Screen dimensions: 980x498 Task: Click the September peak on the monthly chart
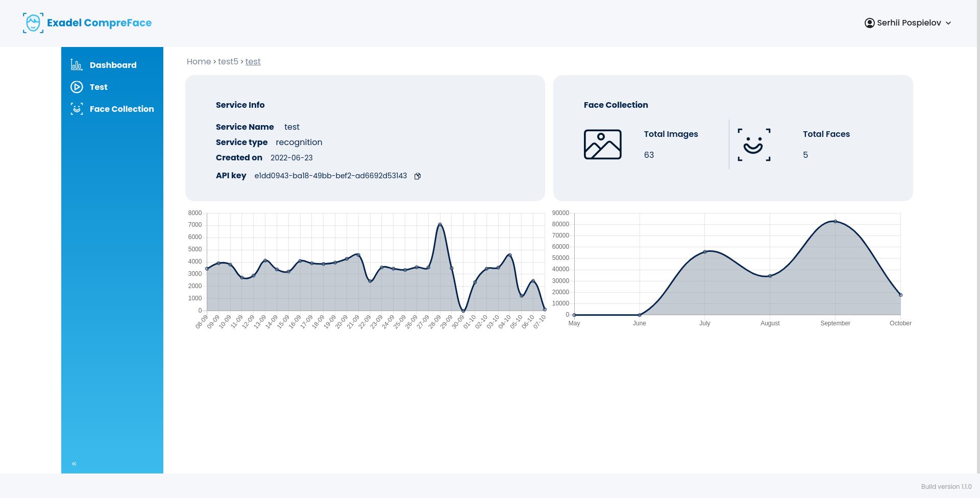[835, 221]
